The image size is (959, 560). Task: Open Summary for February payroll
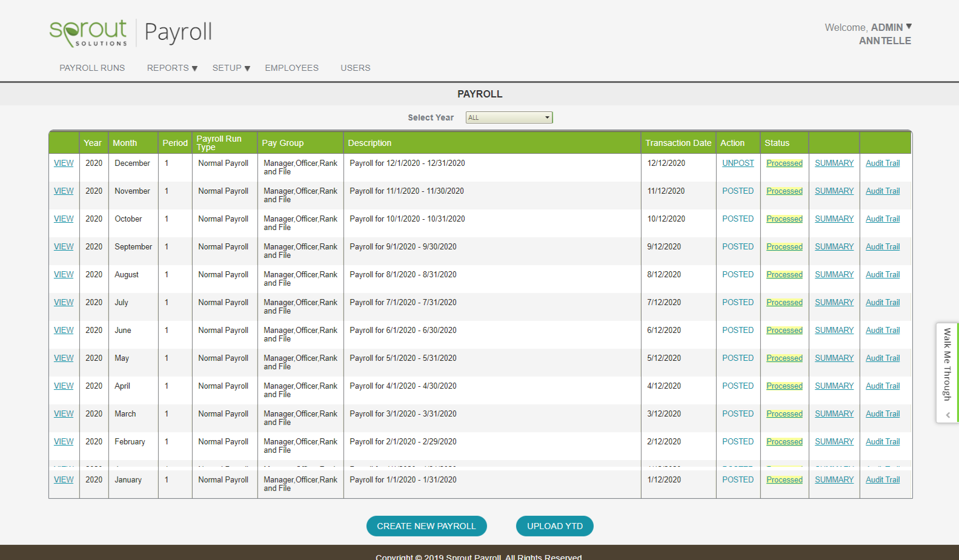coord(834,441)
